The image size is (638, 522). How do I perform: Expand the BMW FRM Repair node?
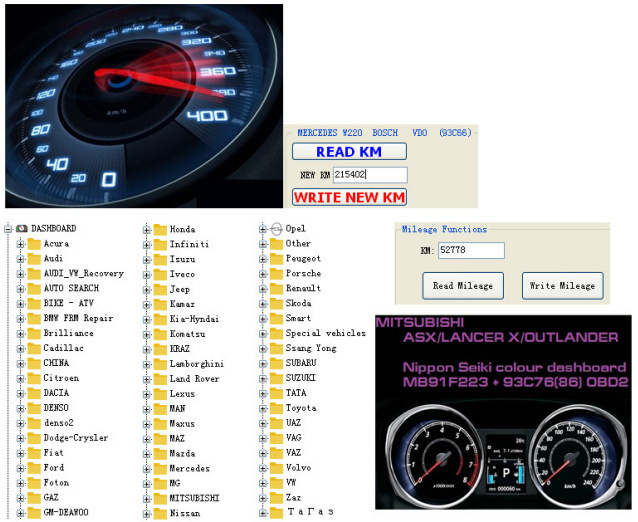(20, 319)
